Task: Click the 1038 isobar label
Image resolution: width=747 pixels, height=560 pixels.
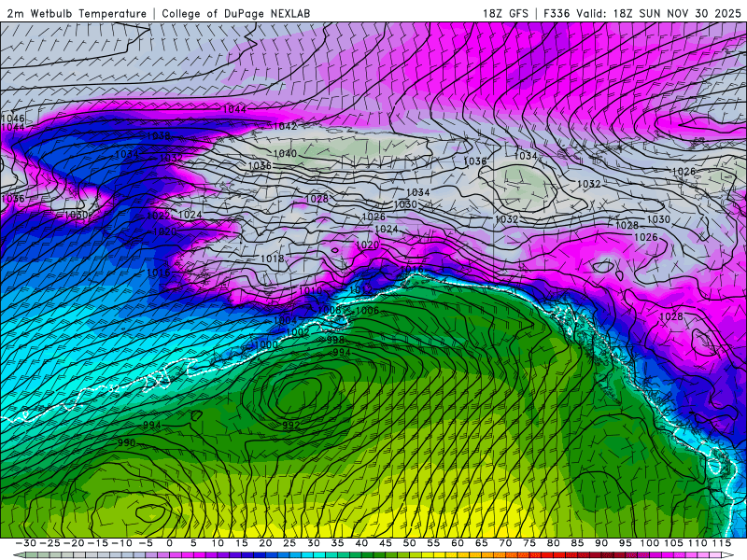Action: 159,136
